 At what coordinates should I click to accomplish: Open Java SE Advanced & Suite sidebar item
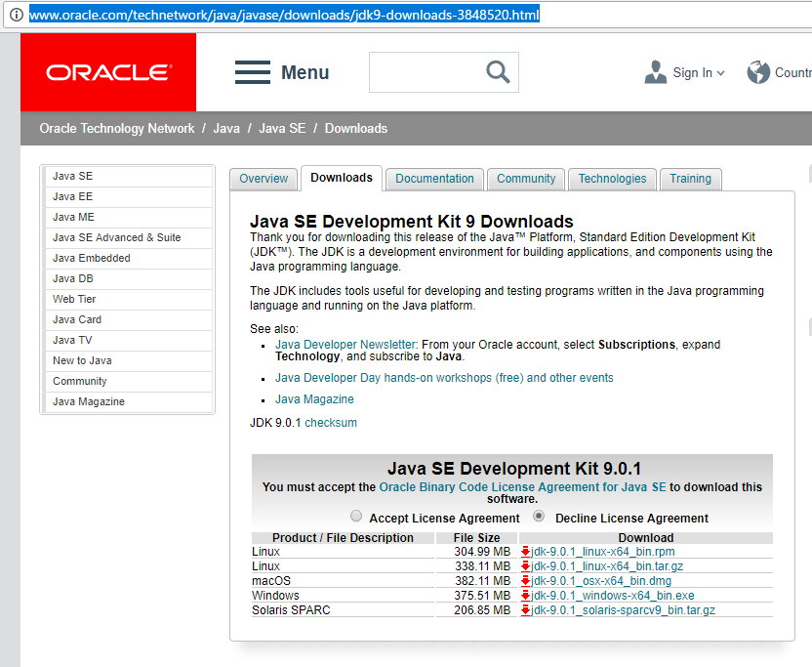click(129, 238)
